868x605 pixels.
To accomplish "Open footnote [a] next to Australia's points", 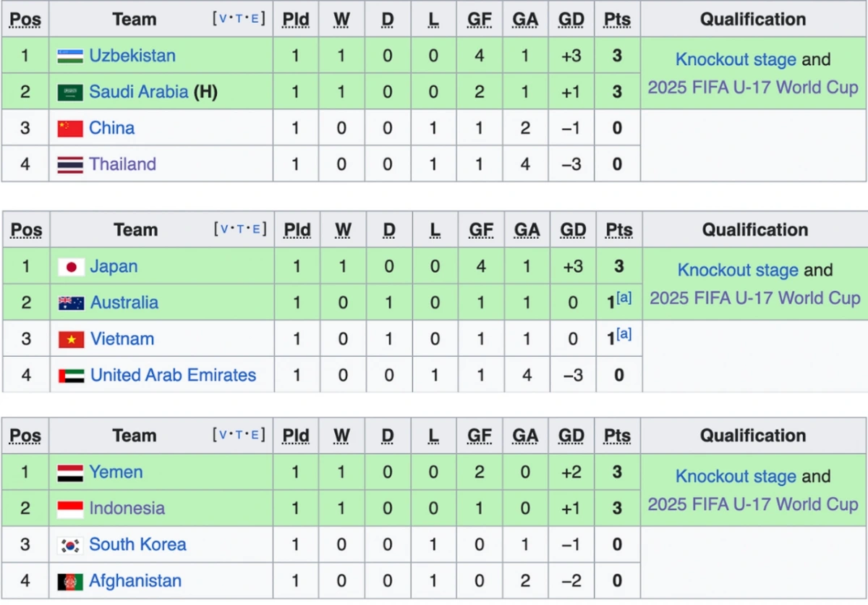I will pyautogui.click(x=624, y=297).
